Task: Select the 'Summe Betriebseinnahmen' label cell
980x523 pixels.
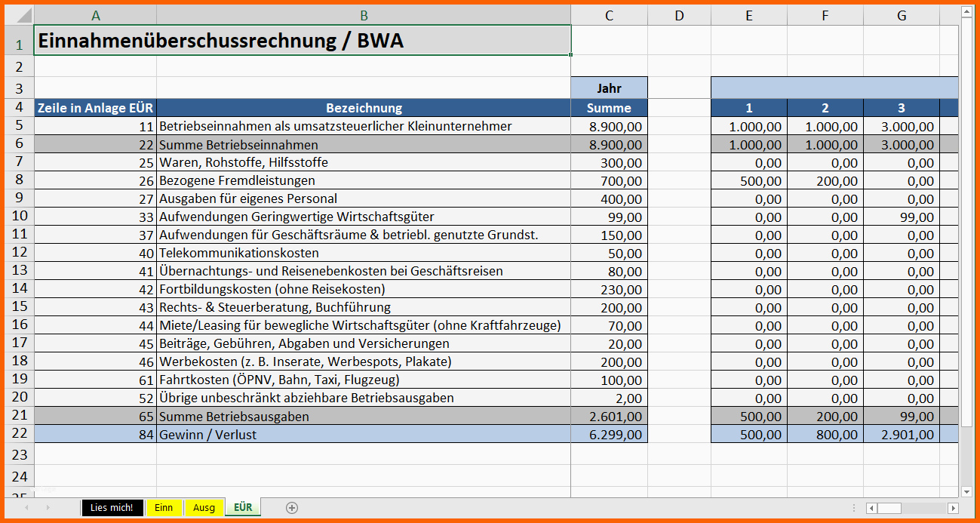Action: (364, 144)
